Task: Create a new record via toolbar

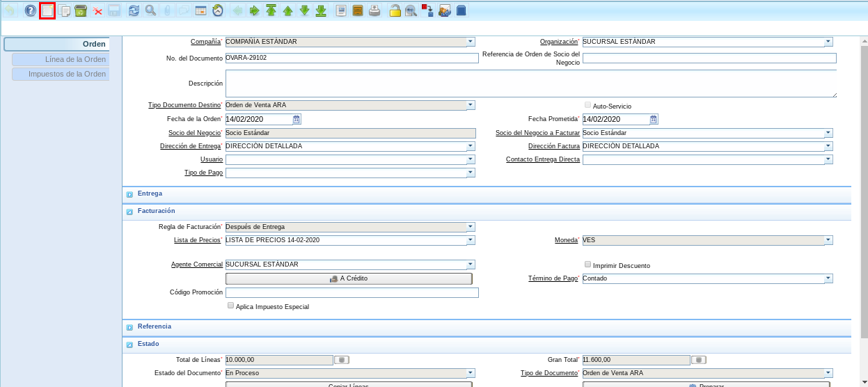Action: (47, 10)
